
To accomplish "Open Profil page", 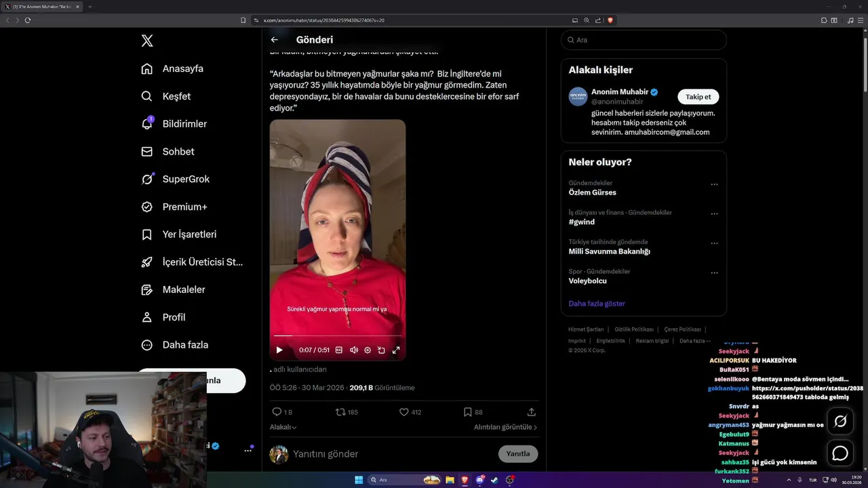I will (163, 317).
